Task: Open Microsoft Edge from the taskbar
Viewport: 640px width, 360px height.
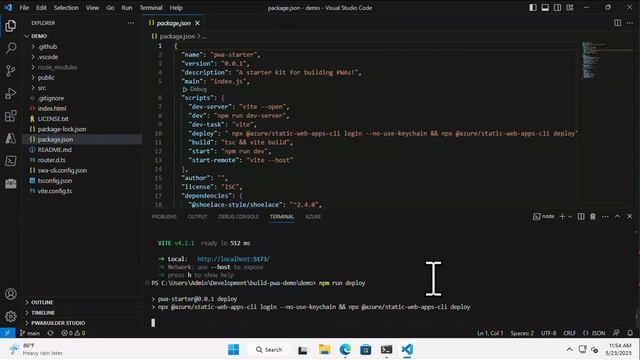Action: tap(345, 349)
